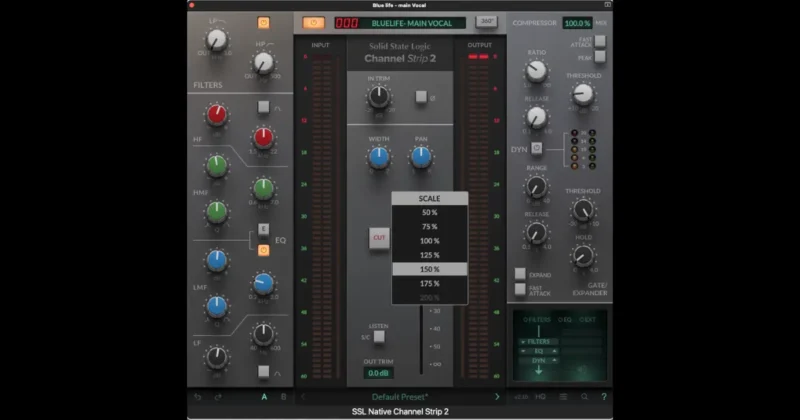Click the LP filter knob

coord(216,40)
